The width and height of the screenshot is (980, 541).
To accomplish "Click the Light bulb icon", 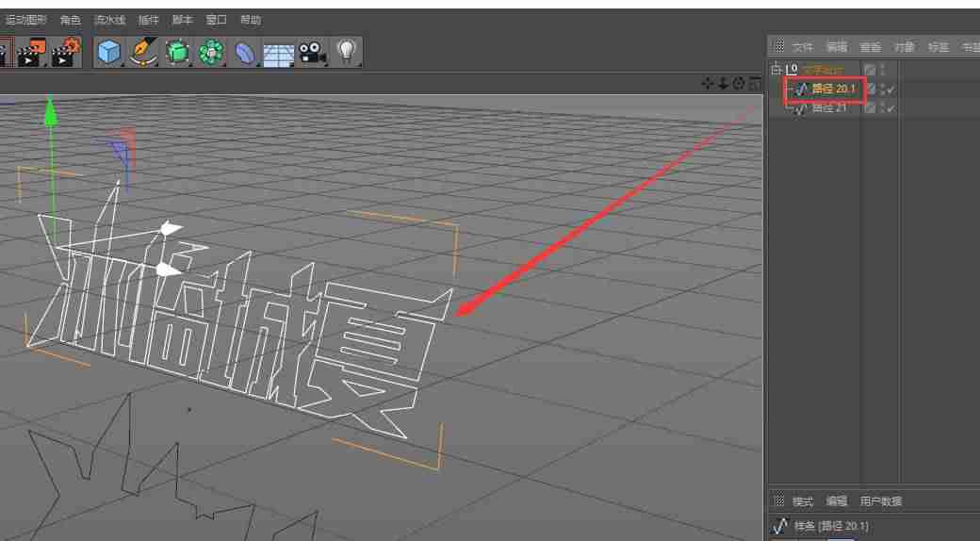I will [x=346, y=51].
